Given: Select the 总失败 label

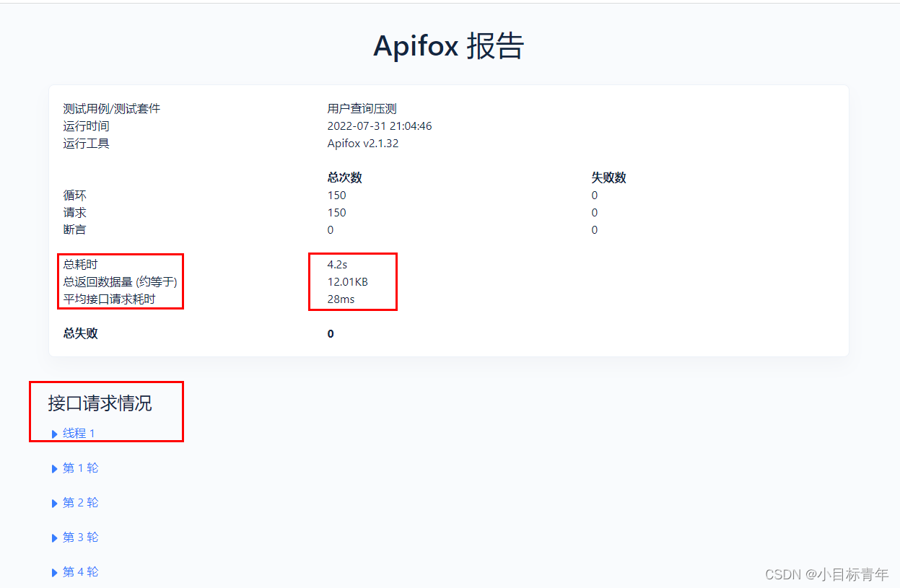Looking at the screenshot, I should tap(81, 334).
